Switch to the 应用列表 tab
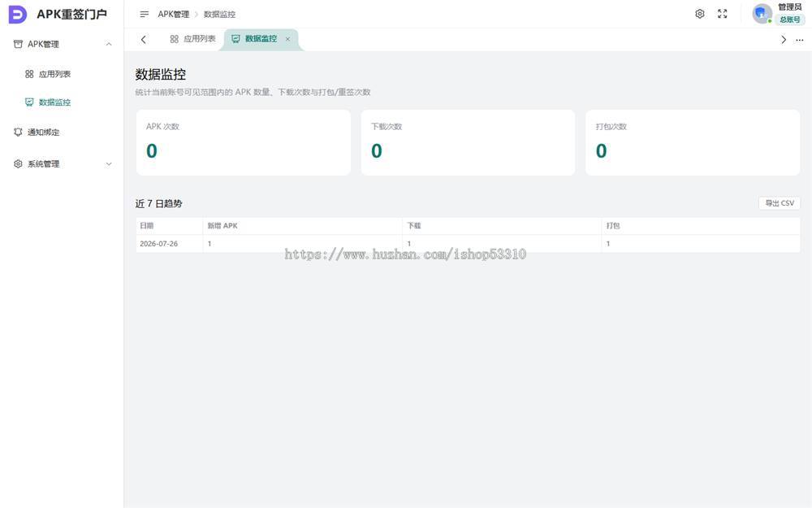 tap(192, 39)
